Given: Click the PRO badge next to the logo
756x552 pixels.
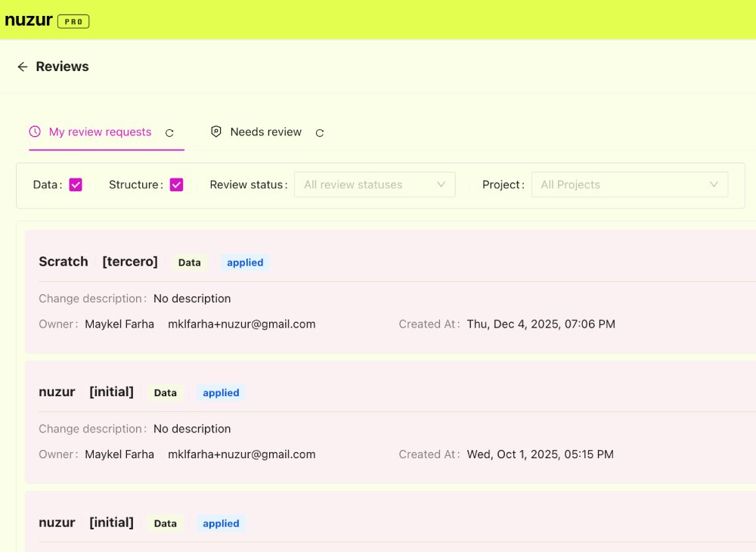Looking at the screenshot, I should point(73,21).
